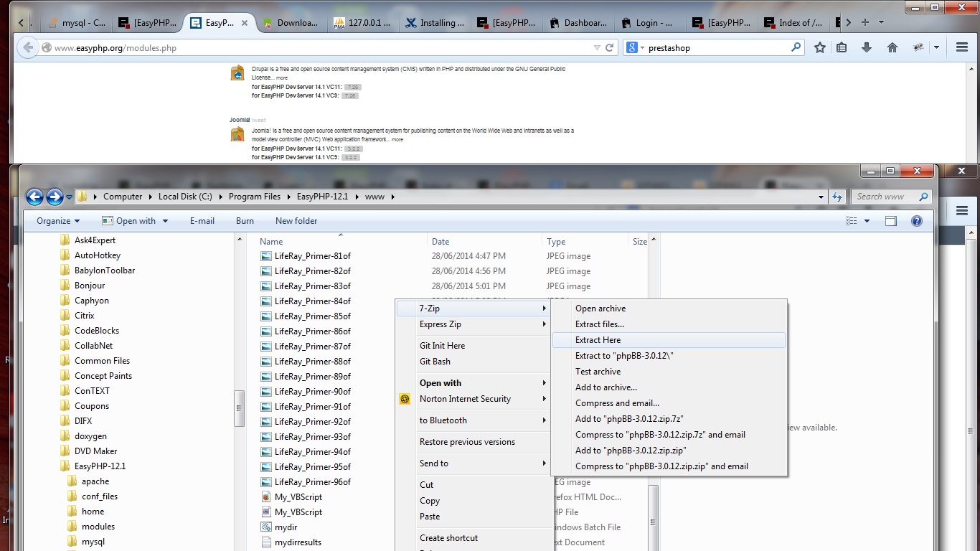This screenshot has width=980, height=551.
Task: Toggle the Explorer preview pane
Action: click(x=891, y=221)
